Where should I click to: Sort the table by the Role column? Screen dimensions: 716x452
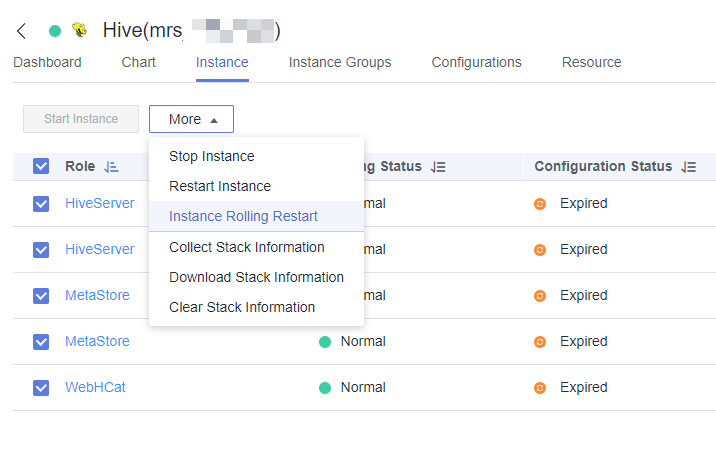pyautogui.click(x=111, y=167)
